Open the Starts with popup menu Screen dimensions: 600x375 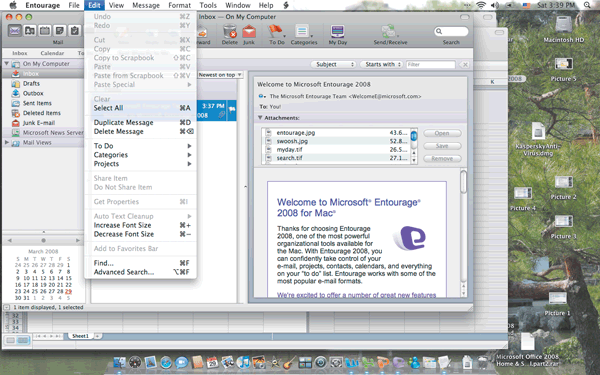(382, 64)
